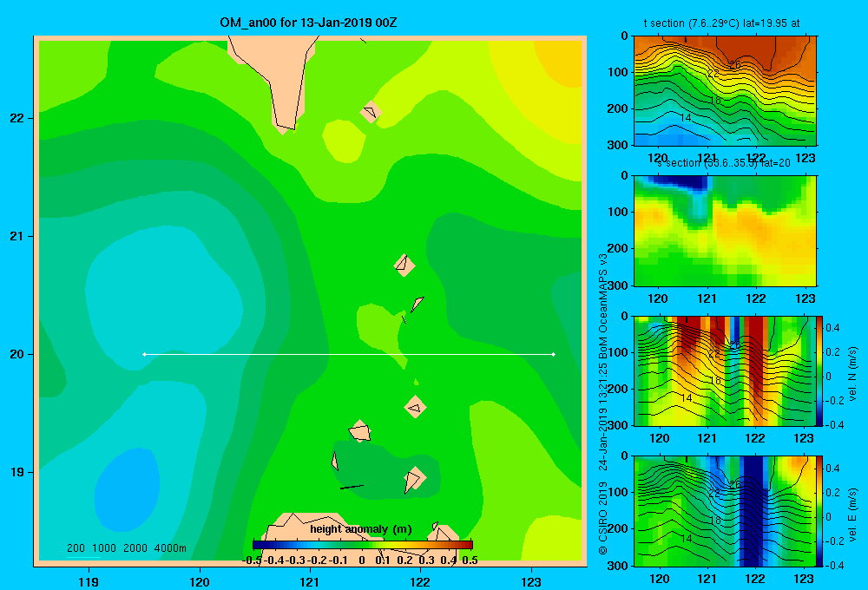
Task: Click the map title OM_an00 for 13-Jan-2019 00Z
Action: tap(308, 23)
